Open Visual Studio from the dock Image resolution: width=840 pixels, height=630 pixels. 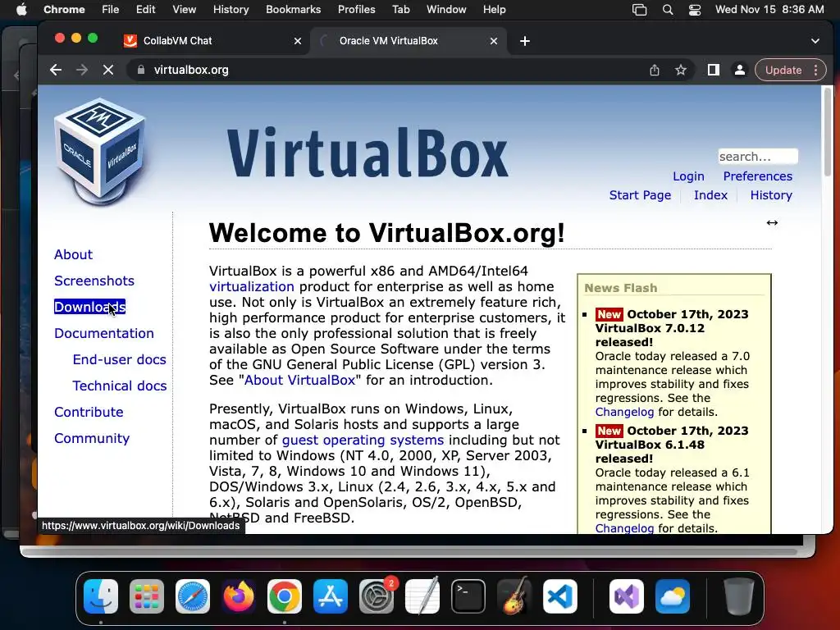627,596
